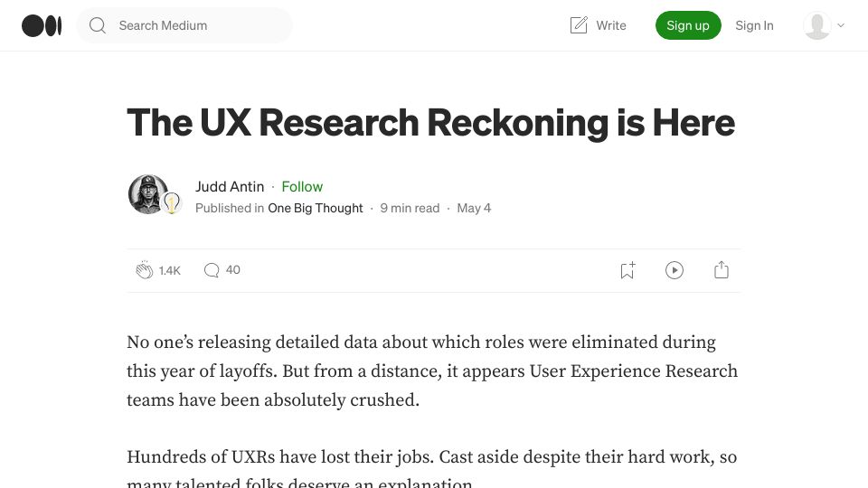The height and width of the screenshot is (488, 868).
Task: Click the 9 min read label
Action: tap(410, 208)
